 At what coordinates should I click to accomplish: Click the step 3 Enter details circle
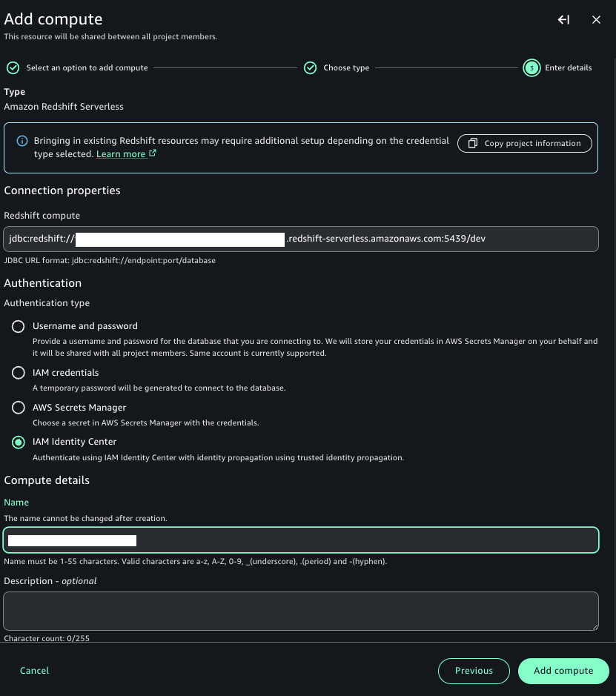[x=531, y=67]
